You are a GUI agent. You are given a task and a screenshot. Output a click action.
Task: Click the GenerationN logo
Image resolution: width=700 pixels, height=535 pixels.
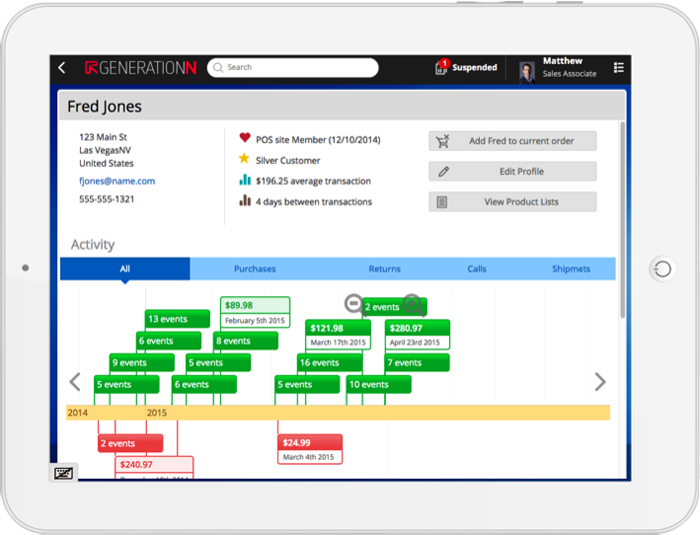coord(140,68)
